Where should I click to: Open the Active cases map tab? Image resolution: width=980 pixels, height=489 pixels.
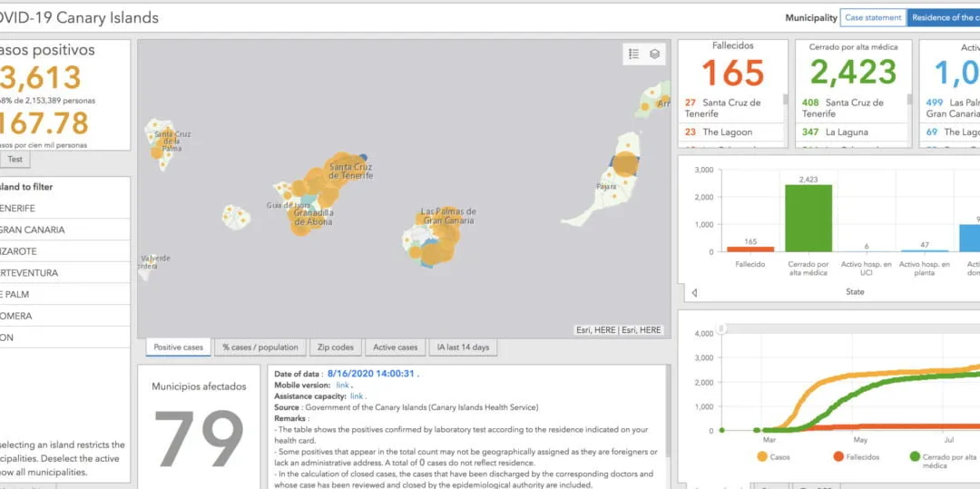(395, 347)
